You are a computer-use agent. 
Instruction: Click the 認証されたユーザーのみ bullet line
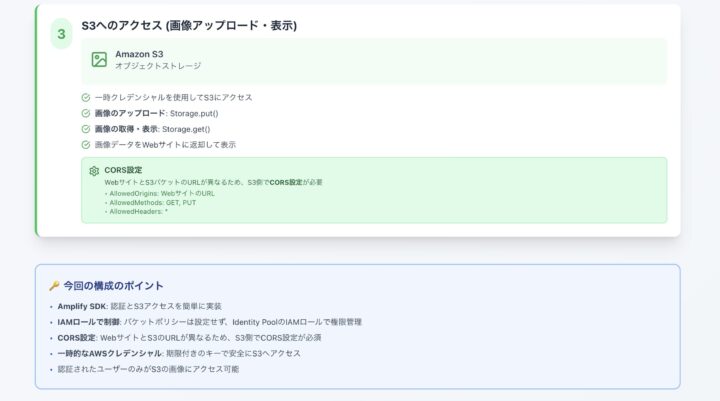148,369
